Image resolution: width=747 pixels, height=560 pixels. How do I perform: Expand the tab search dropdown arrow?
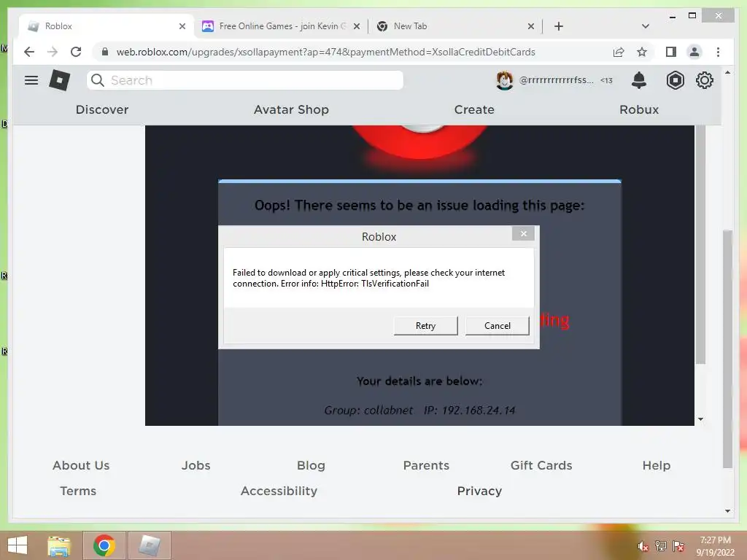(x=646, y=26)
